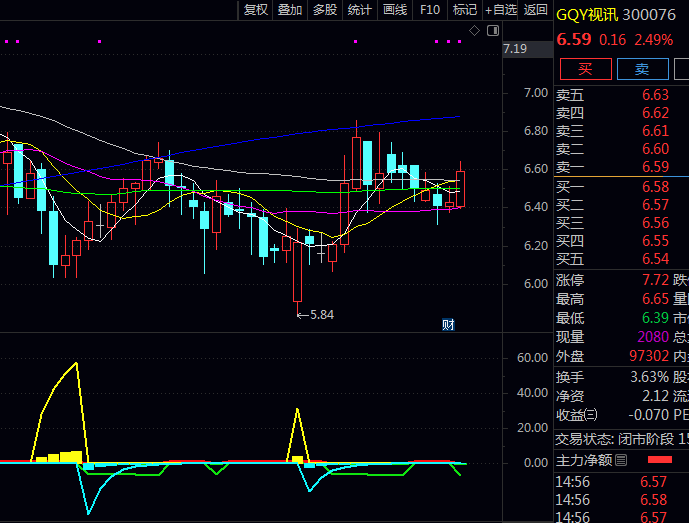Activate the 画线 drawing tool
The image size is (689, 523).
click(x=395, y=10)
